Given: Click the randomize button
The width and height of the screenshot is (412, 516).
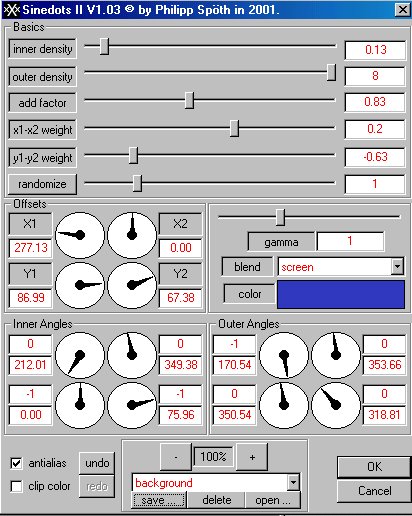Looking at the screenshot, I should pyautogui.click(x=42, y=184).
